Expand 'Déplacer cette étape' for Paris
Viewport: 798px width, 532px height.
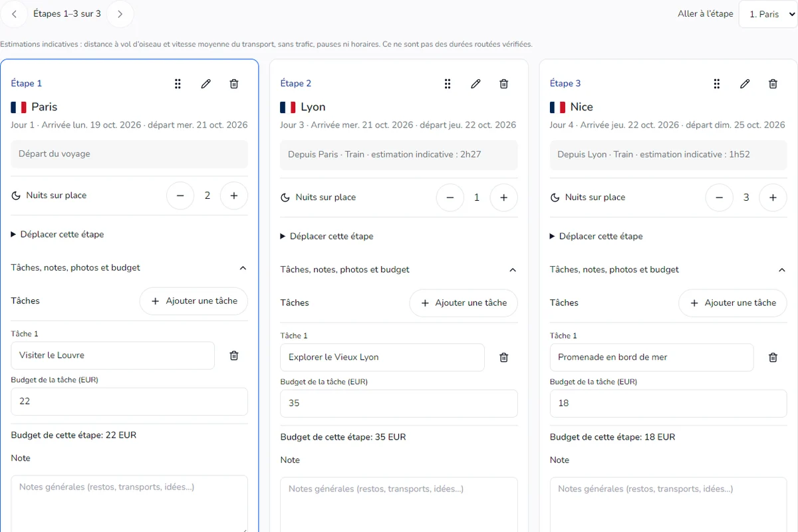[x=58, y=234]
